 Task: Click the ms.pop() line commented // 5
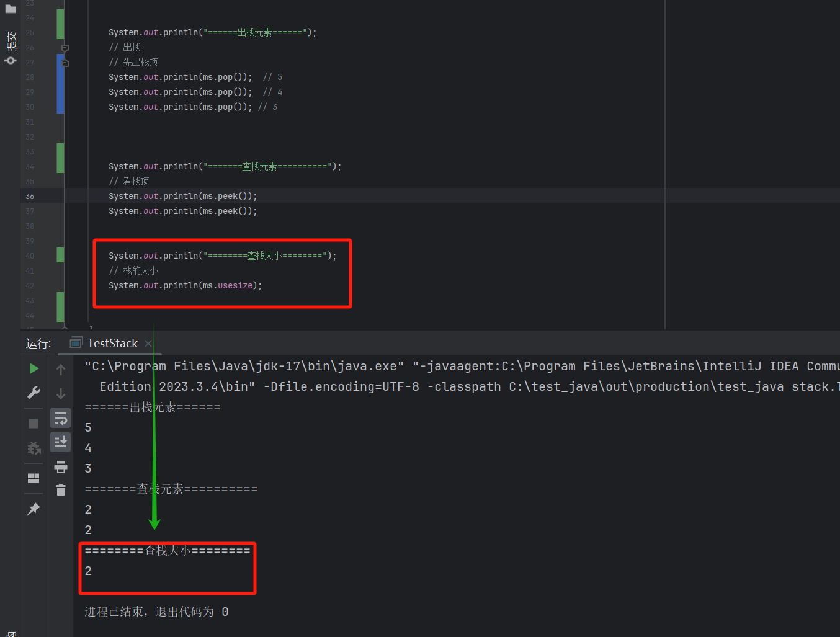[x=195, y=77]
